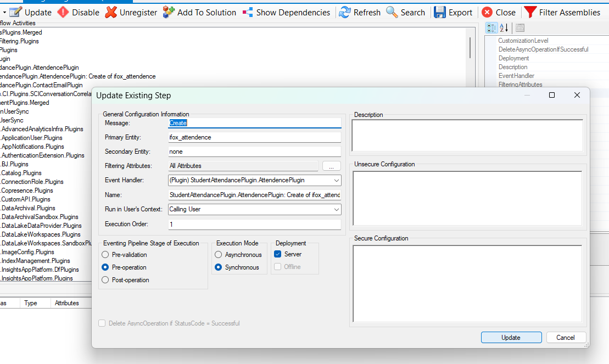Click the Update button in dialog
The height and width of the screenshot is (364, 609).
[x=511, y=338]
